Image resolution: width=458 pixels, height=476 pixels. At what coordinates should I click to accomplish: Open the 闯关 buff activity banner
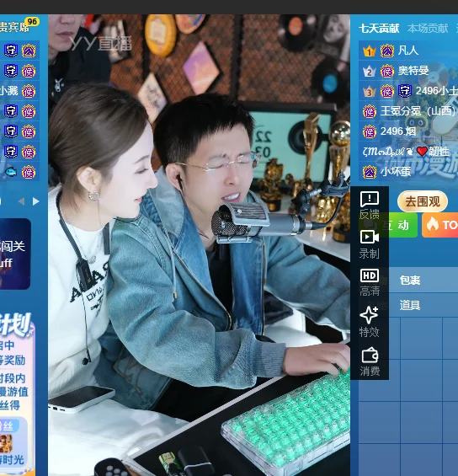click(x=15, y=254)
